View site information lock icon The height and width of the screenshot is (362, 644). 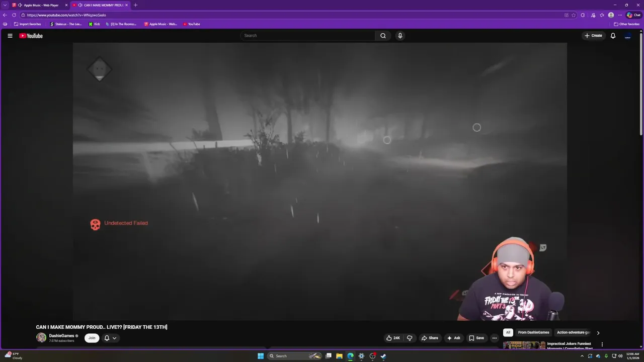tap(23, 15)
